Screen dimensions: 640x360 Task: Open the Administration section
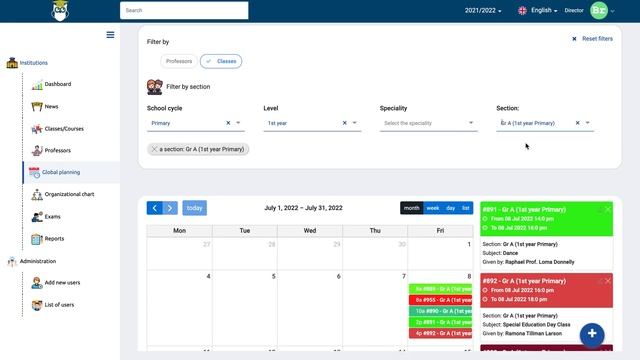[32, 261]
